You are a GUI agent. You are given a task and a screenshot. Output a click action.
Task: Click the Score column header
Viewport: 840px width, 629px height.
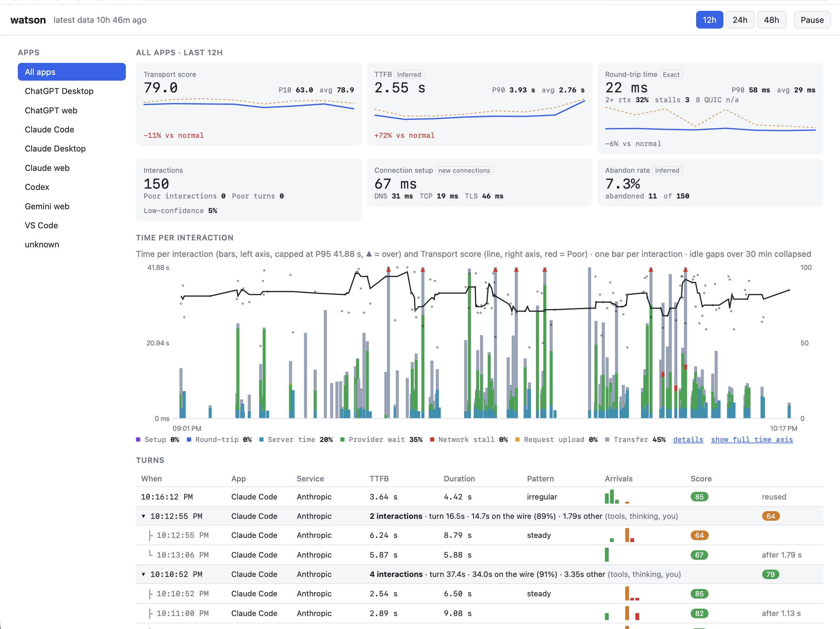click(701, 478)
